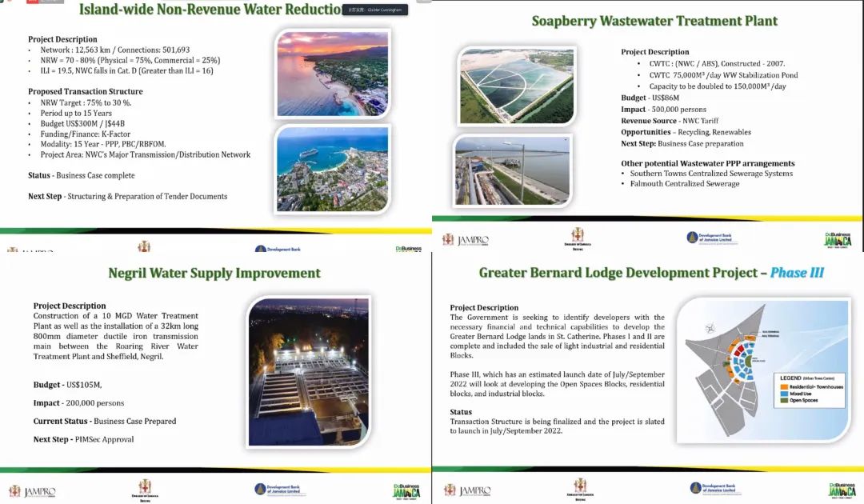Click the Glaister Cunningham presenter name tag

click(x=374, y=10)
